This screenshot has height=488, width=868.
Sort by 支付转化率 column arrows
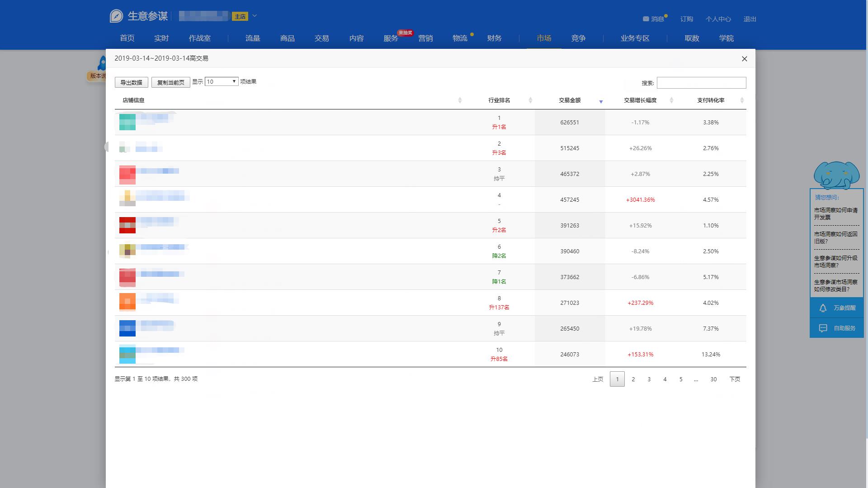tap(742, 100)
